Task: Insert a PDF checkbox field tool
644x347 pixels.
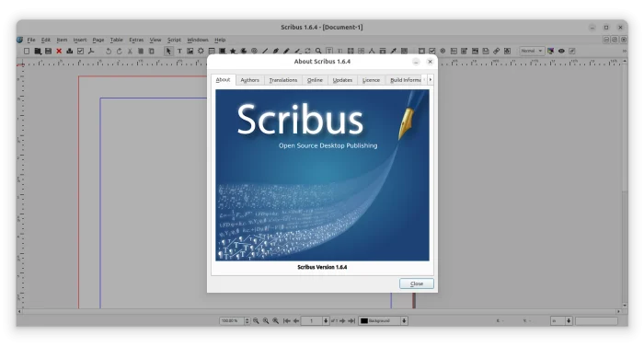Action: coord(432,51)
